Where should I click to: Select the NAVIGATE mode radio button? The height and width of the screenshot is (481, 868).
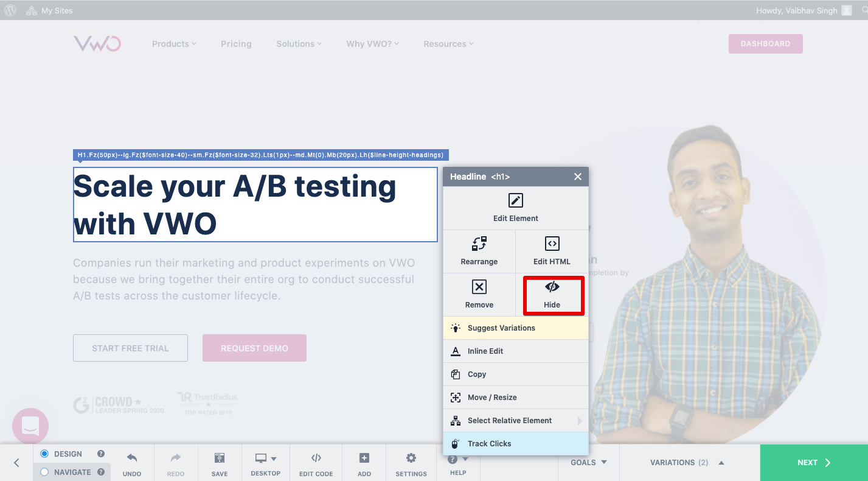click(x=44, y=472)
